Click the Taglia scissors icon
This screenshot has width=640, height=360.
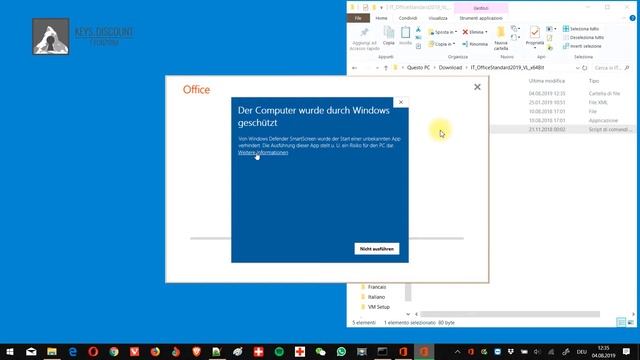(418, 29)
